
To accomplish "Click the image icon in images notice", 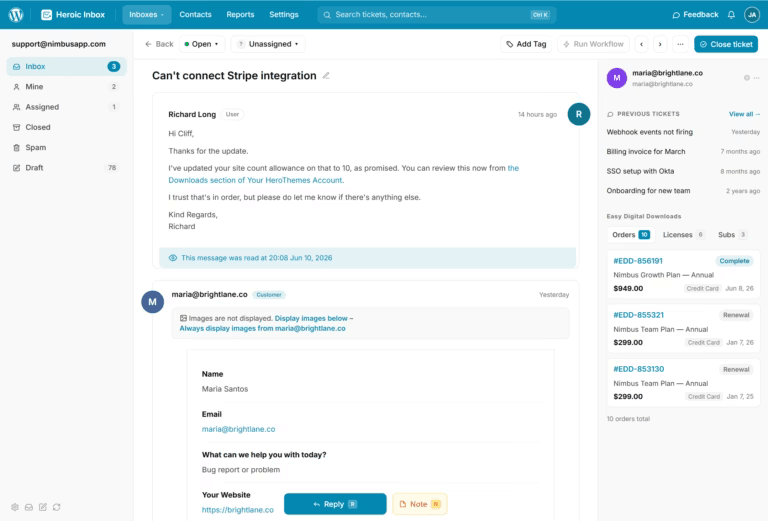I will [183, 318].
